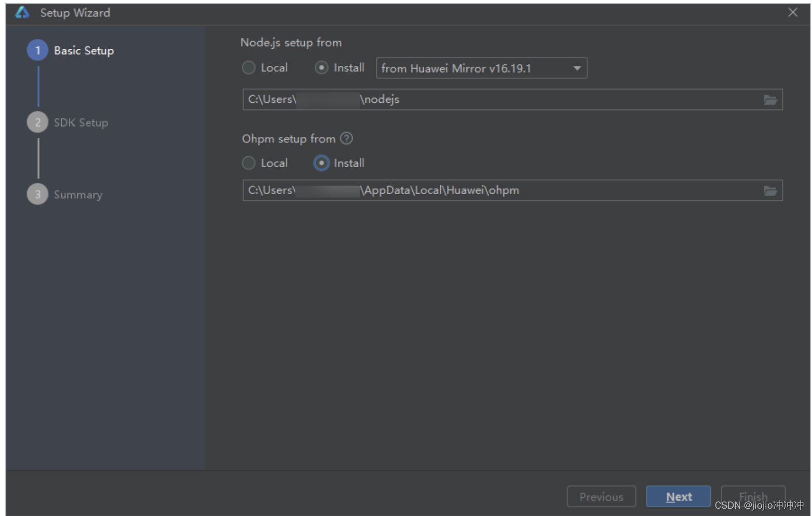Screen dimensions: 812x516
Task: Click the 'Ohpm setup from' label
Action: click(289, 139)
